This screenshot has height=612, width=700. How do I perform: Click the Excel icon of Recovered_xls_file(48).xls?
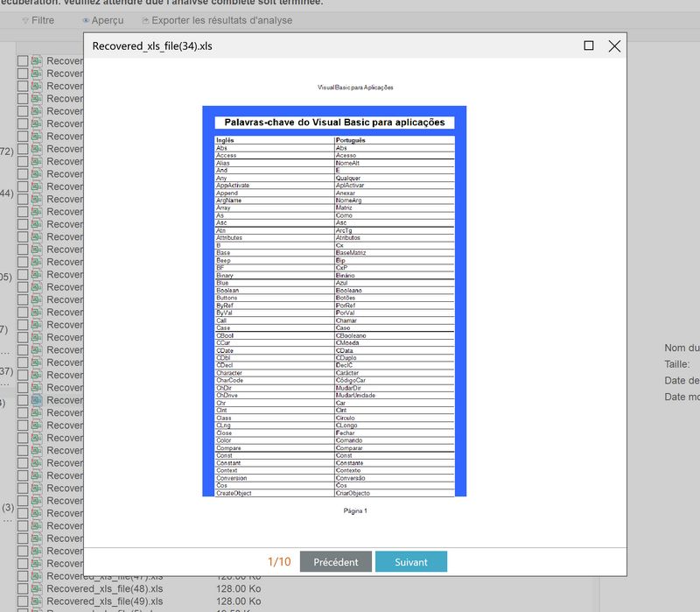[x=37, y=588]
